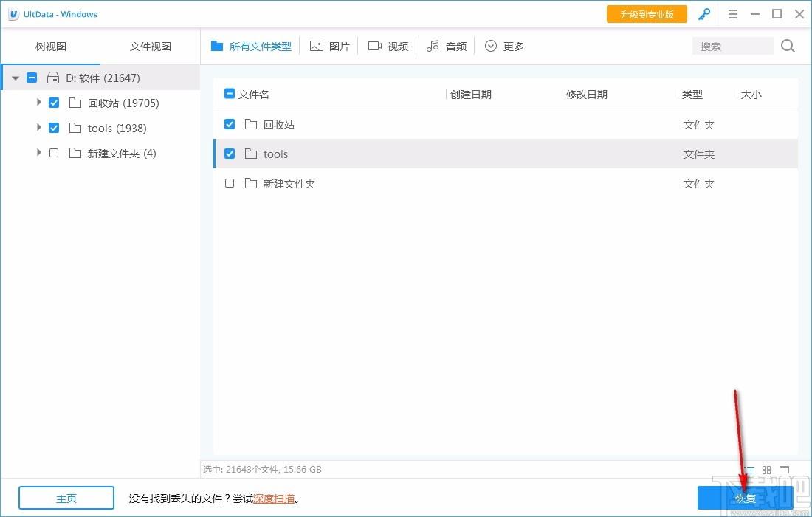812x517 pixels.
Task: Select the 新建文件夹 row name text
Action: click(x=289, y=184)
